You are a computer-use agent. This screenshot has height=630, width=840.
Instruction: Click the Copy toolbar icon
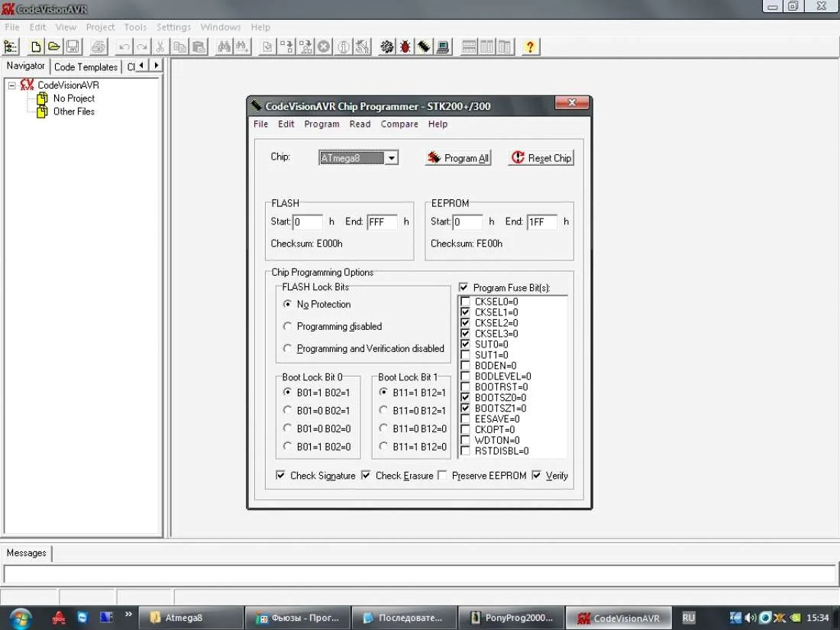coord(179,47)
